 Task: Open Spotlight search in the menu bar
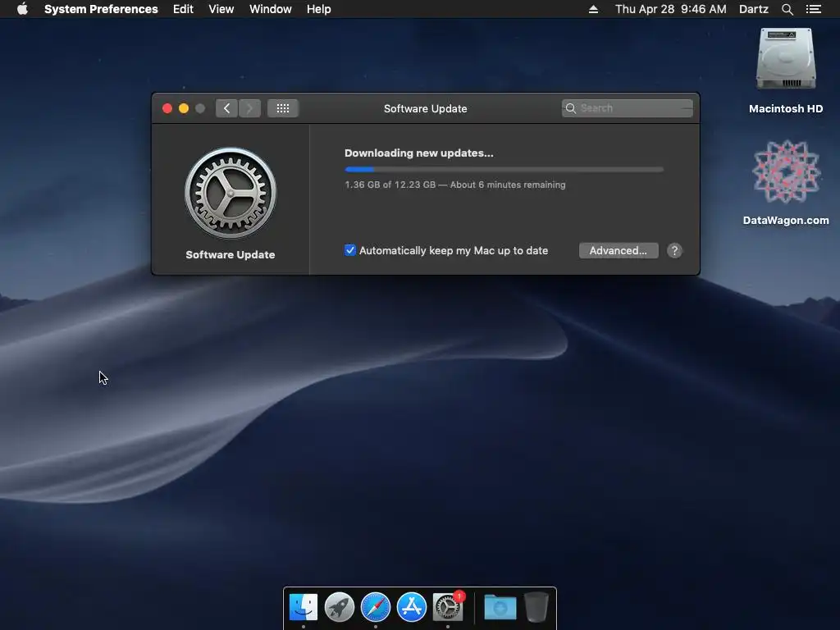(787, 9)
